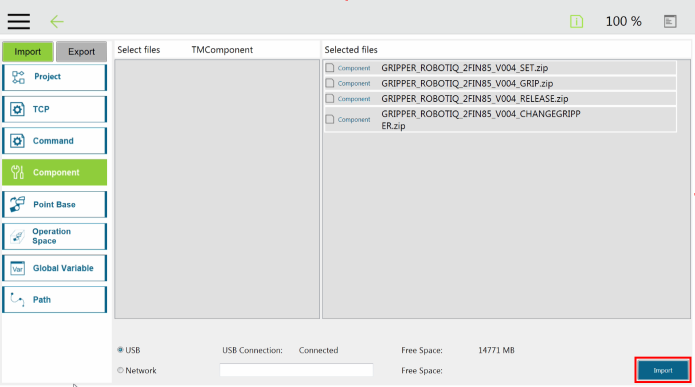Viewport: 695px width, 387px height.
Task: Select the Project category
Action: point(55,77)
